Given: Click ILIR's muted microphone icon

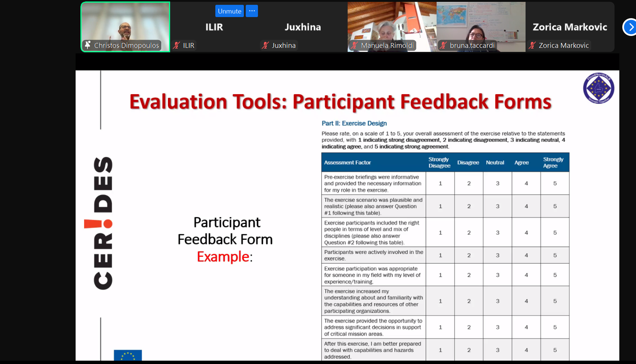Looking at the screenshot, I should tap(176, 45).
